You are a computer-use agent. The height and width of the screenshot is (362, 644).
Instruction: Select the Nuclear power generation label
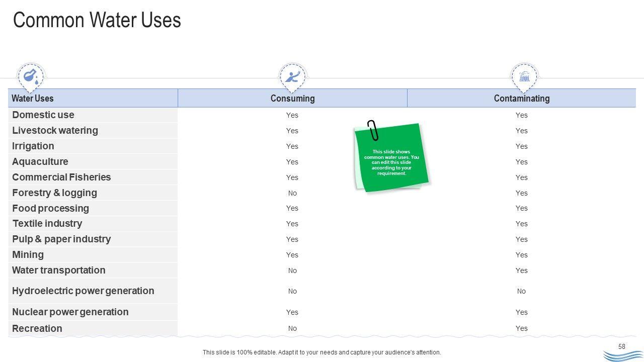70,312
